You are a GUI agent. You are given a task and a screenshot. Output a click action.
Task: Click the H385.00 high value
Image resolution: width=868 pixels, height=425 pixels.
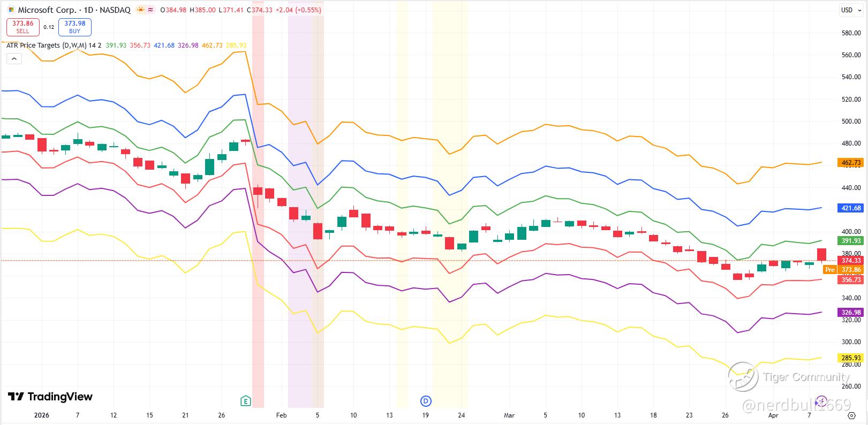click(202, 10)
